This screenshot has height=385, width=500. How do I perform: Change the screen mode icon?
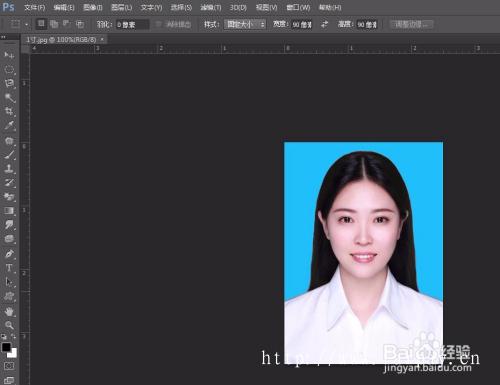pos(9,380)
